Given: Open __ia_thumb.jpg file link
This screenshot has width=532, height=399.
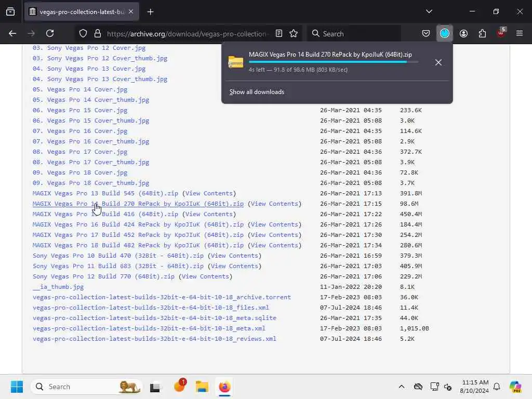Looking at the screenshot, I should coord(58,287).
